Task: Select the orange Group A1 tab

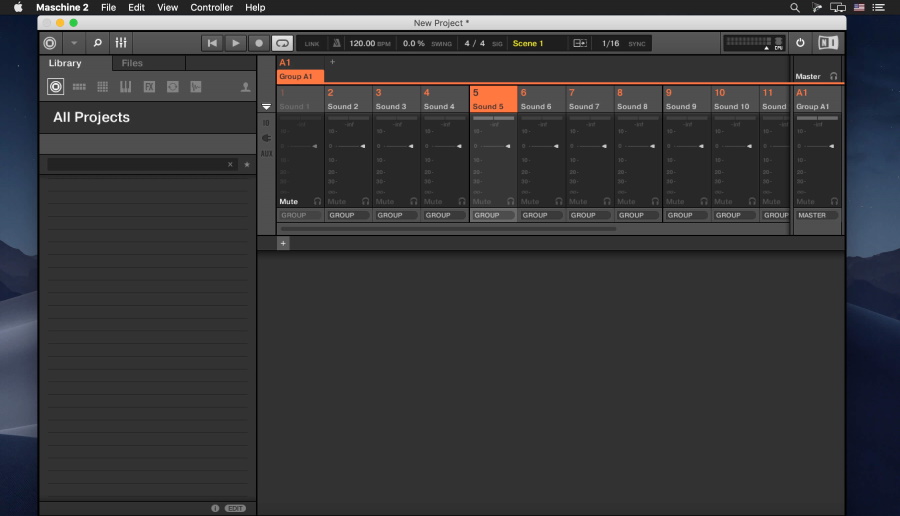Action: [300, 76]
